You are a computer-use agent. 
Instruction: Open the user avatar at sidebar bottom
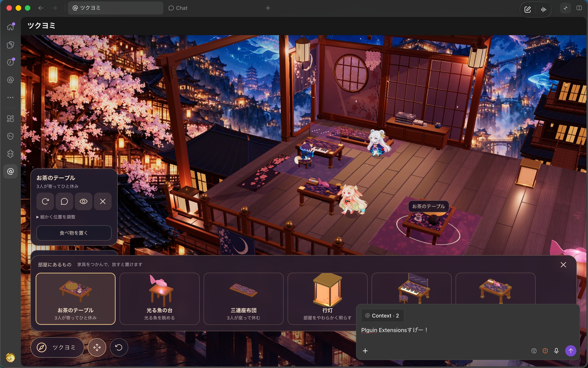(x=10, y=357)
